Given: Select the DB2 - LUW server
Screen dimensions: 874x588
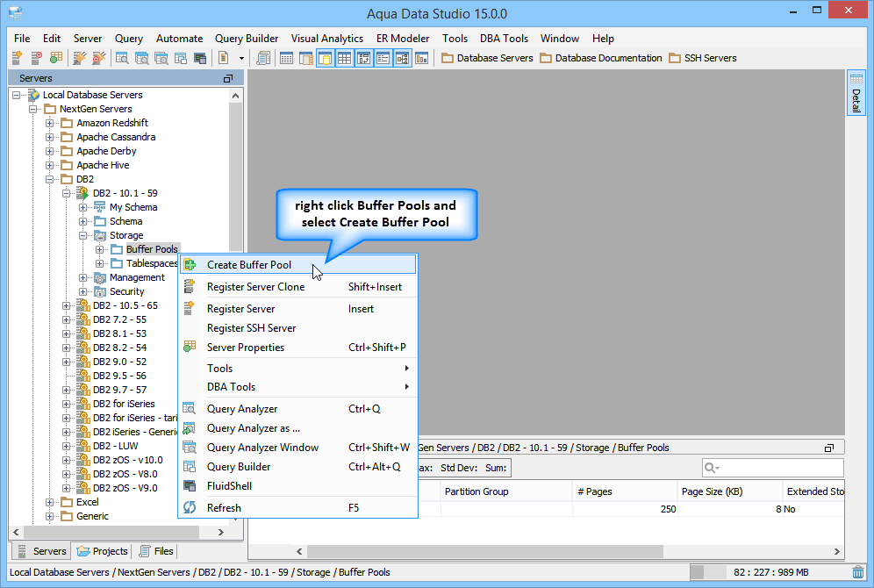Looking at the screenshot, I should coord(115,446).
